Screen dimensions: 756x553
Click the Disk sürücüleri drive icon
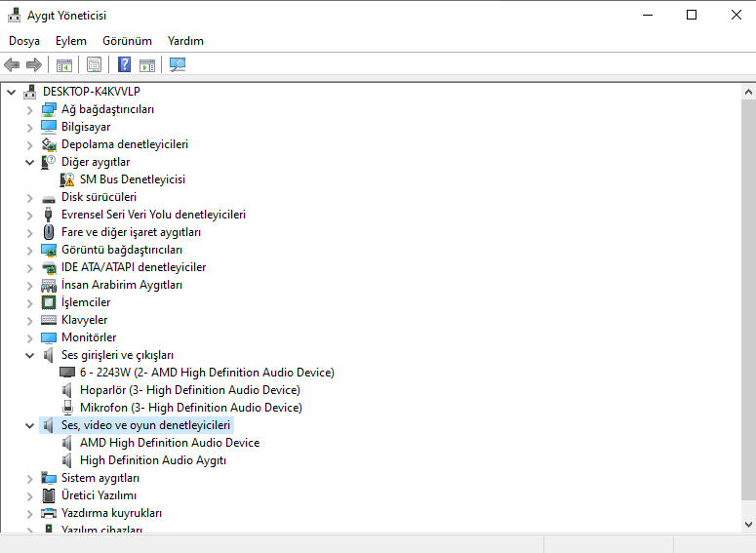click(49, 198)
